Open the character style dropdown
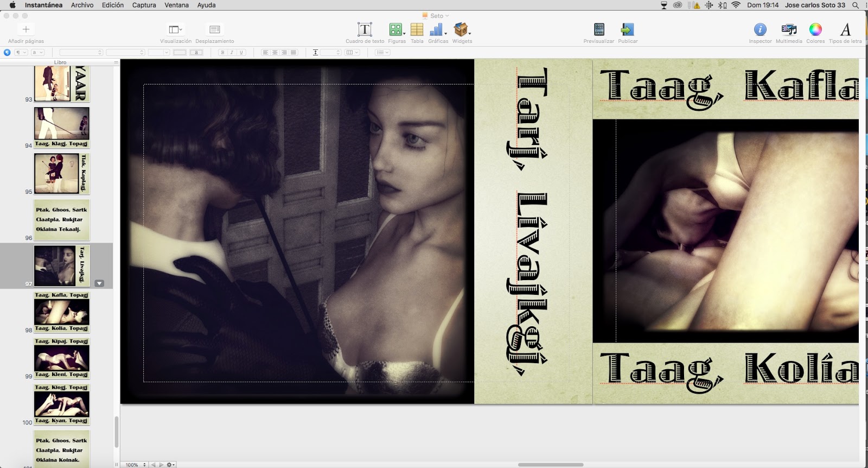 click(x=37, y=53)
